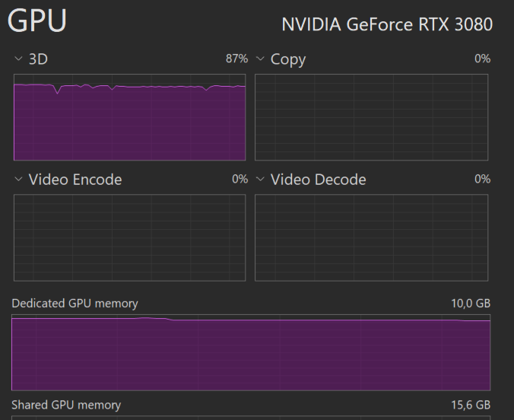Click the Video Decode label
514x420 pixels.
coord(318,180)
